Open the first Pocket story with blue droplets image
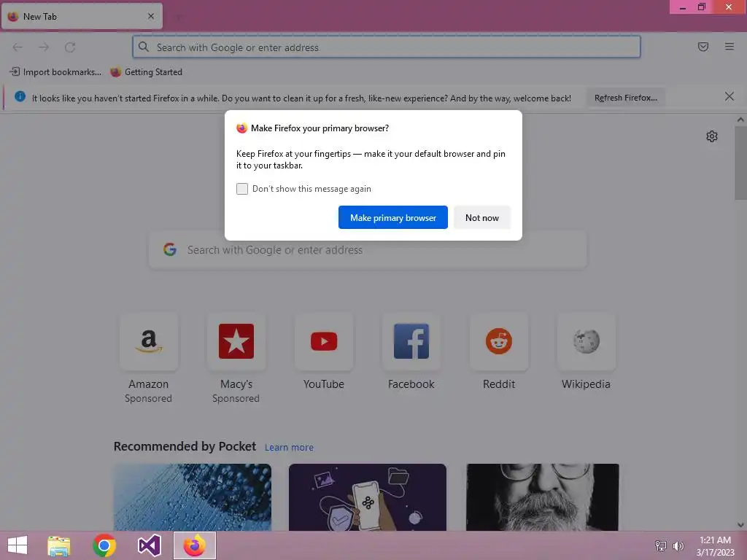Image resolution: width=747 pixels, height=560 pixels. (193, 497)
